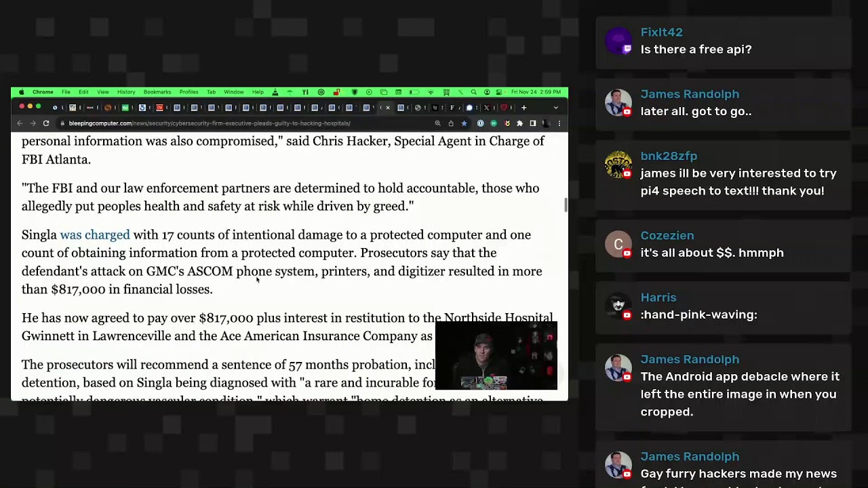The image size is (868, 488).
Task: Click "it's all about $$. hmmph" message
Action: pyautogui.click(x=712, y=253)
